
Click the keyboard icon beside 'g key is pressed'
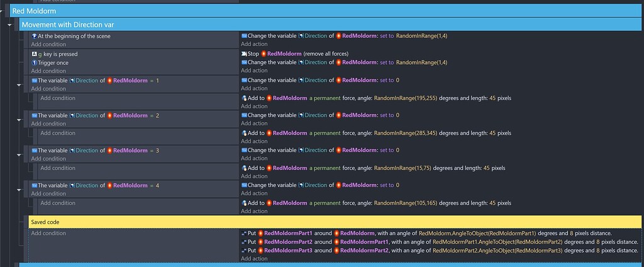(34, 54)
